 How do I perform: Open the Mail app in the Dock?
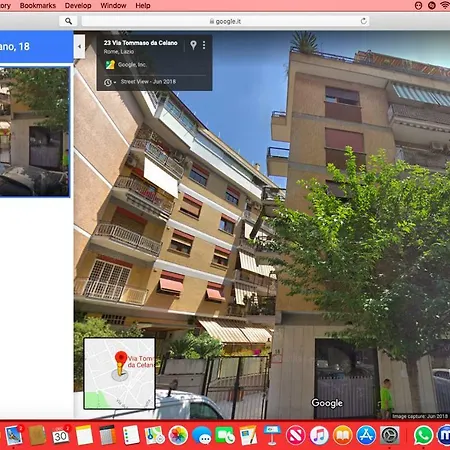pyautogui.click(x=14, y=435)
